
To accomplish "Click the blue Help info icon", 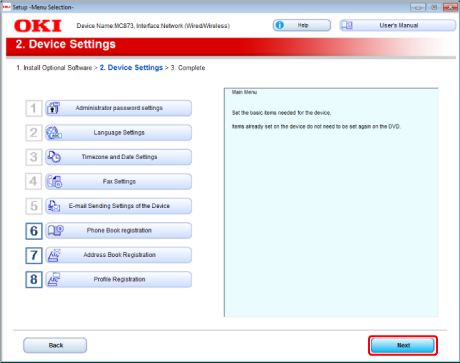I will coord(279,25).
